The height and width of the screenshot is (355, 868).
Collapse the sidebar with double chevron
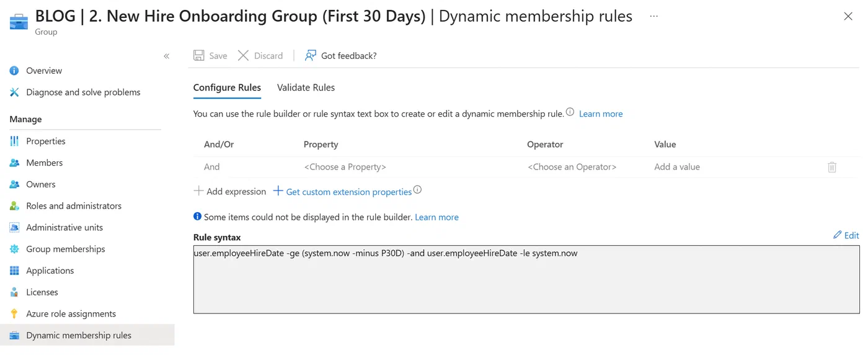point(166,56)
